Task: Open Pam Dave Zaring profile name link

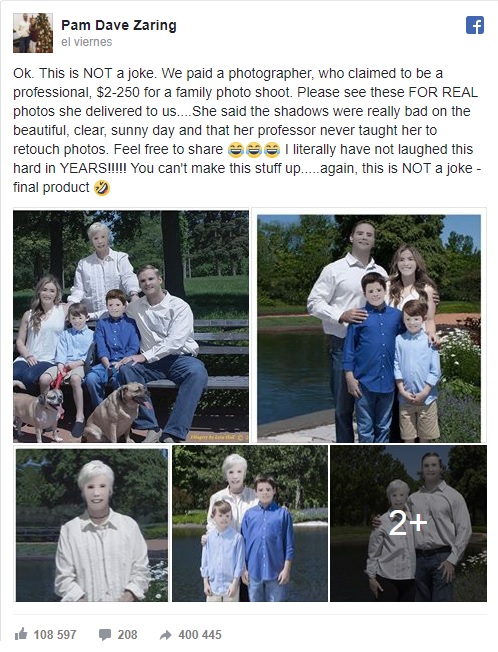Action: coord(119,25)
